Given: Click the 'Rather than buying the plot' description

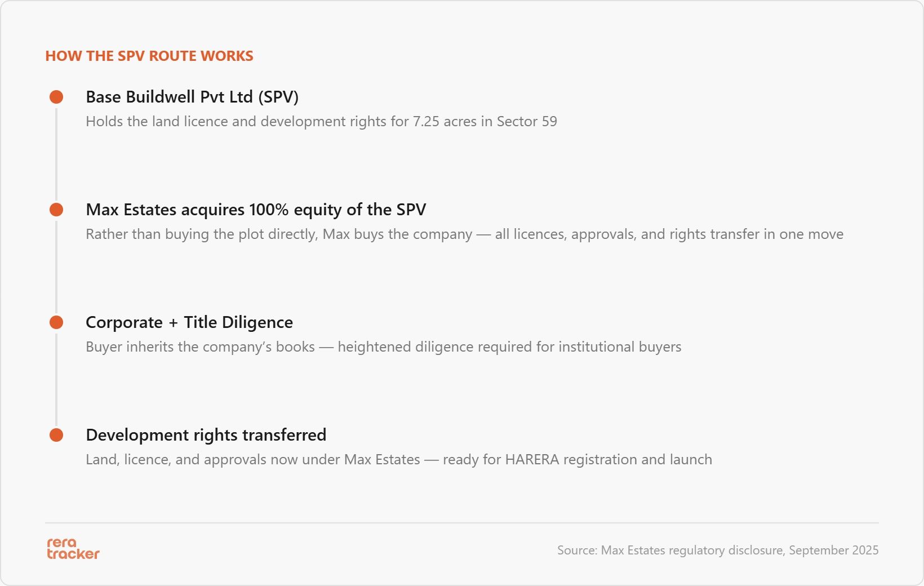Looking at the screenshot, I should [x=465, y=234].
